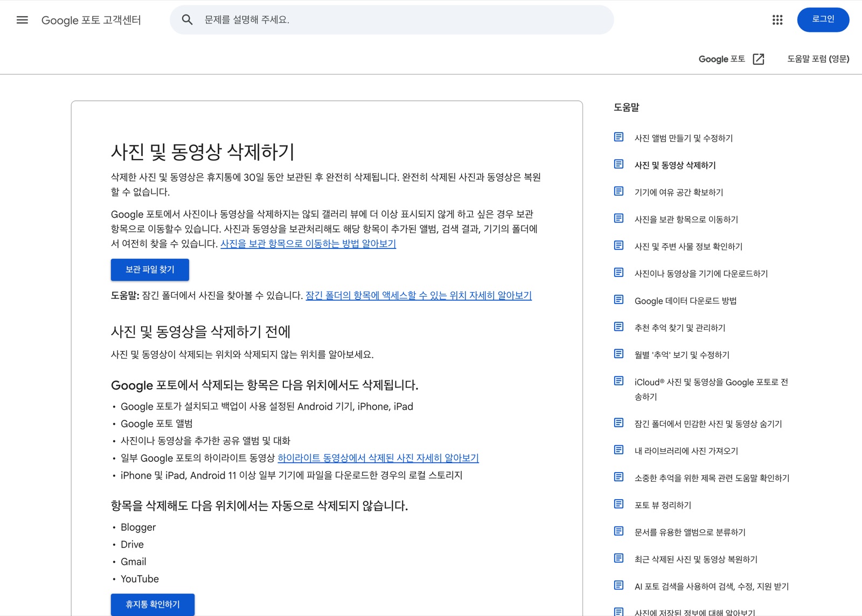Open 포토 뷰 정리하기 article
This screenshot has width=862, height=616.
tap(663, 505)
